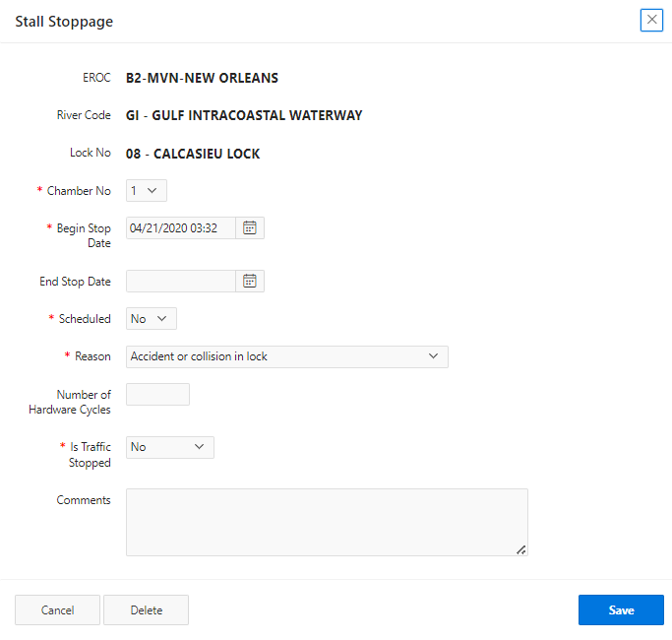This screenshot has width=672, height=640.
Task: Click the Comments field label
Action: click(84, 500)
